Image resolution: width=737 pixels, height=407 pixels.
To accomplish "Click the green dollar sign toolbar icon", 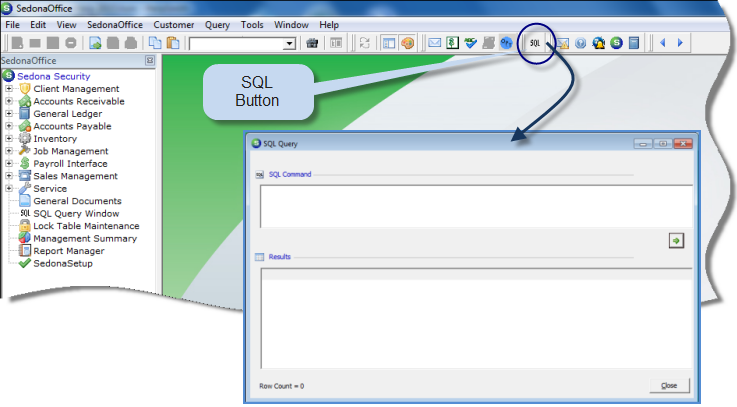I will point(452,43).
